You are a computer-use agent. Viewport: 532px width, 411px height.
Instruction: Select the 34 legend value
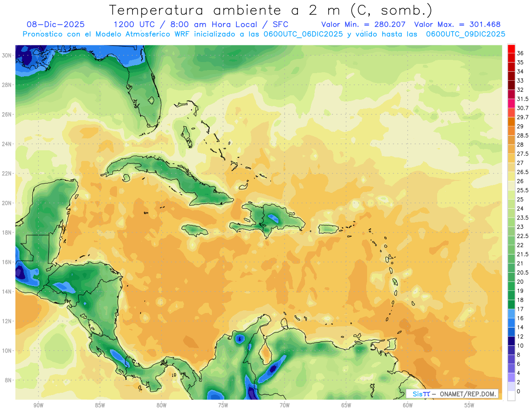click(520, 71)
